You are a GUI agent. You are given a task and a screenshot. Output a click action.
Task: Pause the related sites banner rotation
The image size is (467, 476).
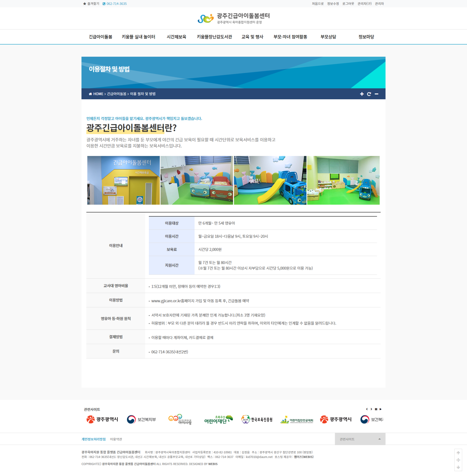pyautogui.click(x=376, y=409)
